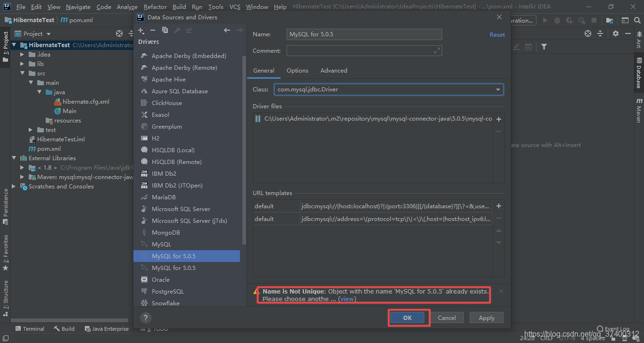Select the General tab
Screen dimensions: 644x343
pos(264,70)
